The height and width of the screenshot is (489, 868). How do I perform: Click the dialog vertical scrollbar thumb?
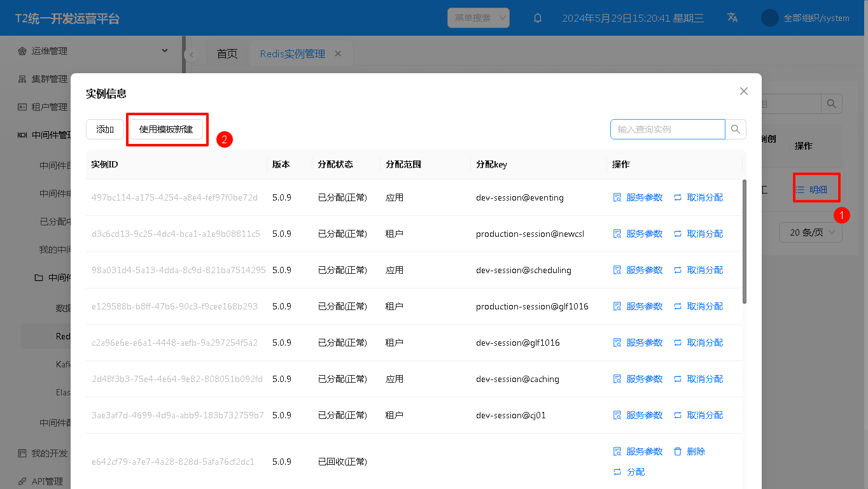pos(745,241)
